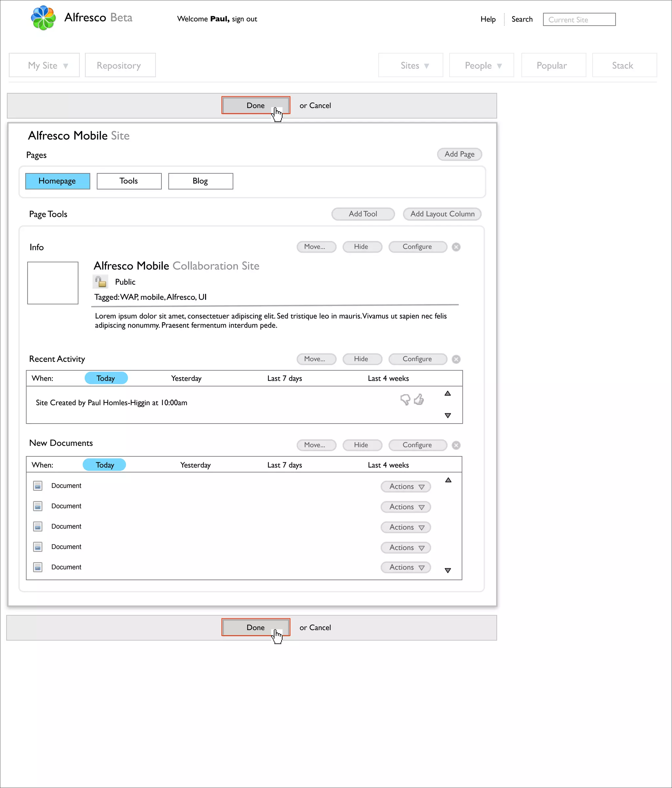672x788 pixels.
Task: Select Last 7 days in New Documents
Action: point(285,465)
